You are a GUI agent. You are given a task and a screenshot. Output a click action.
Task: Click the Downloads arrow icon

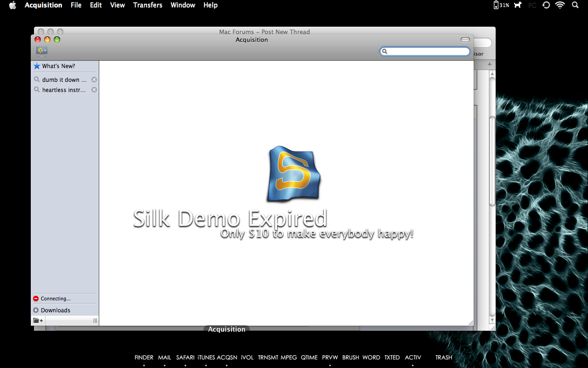(36, 310)
